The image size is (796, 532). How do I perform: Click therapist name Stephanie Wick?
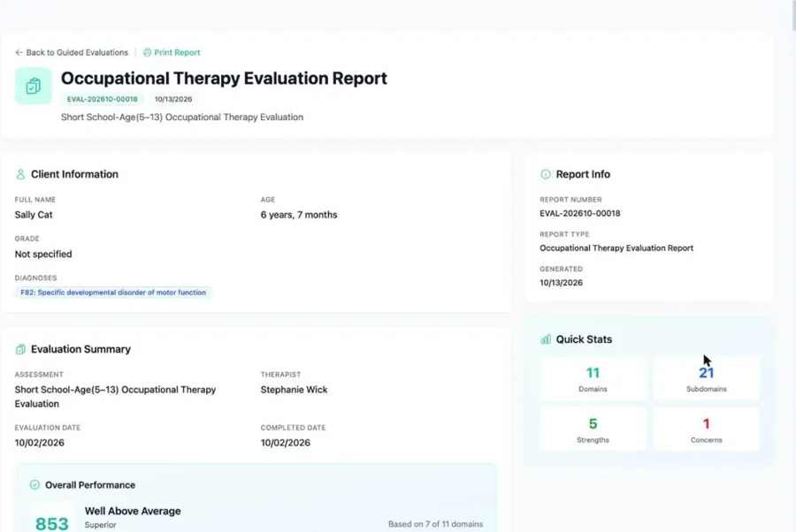coord(294,390)
